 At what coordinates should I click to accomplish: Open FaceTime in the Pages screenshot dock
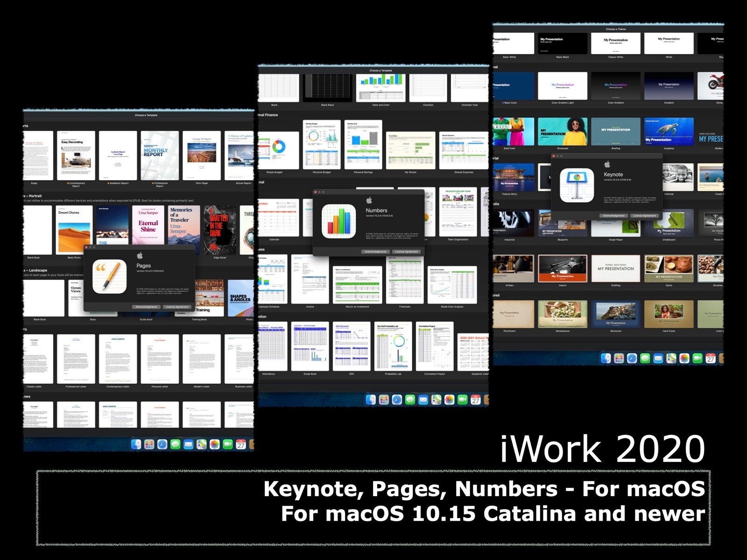coord(227,444)
